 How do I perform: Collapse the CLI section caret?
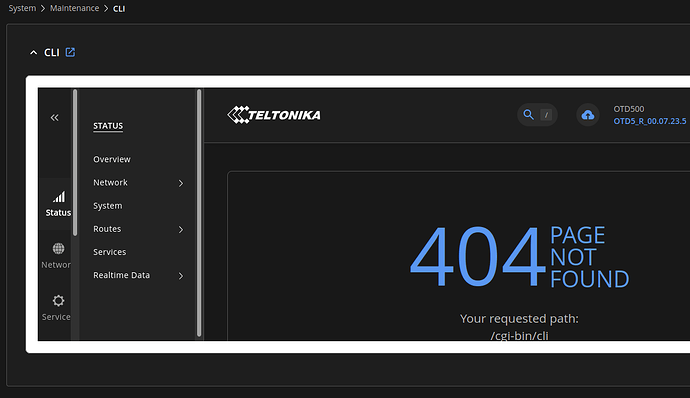click(x=33, y=53)
